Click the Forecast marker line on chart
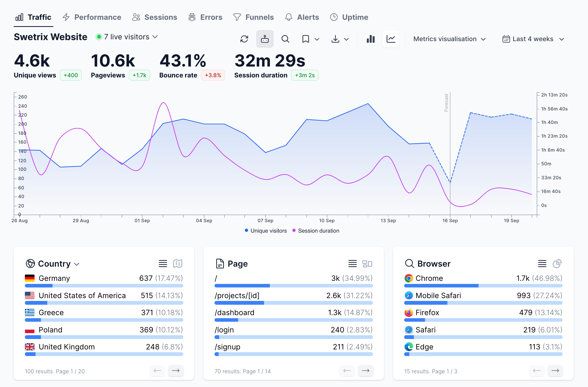This screenshot has width=588, height=387. point(450,153)
